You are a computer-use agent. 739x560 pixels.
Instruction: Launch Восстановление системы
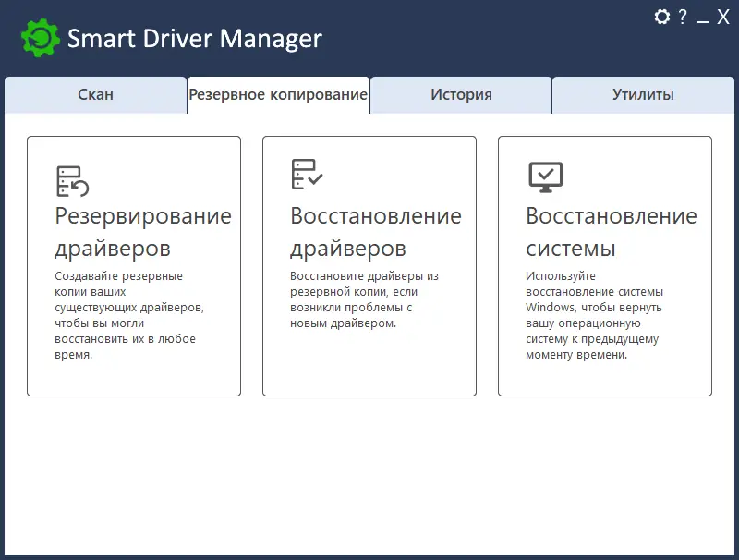pos(605,266)
